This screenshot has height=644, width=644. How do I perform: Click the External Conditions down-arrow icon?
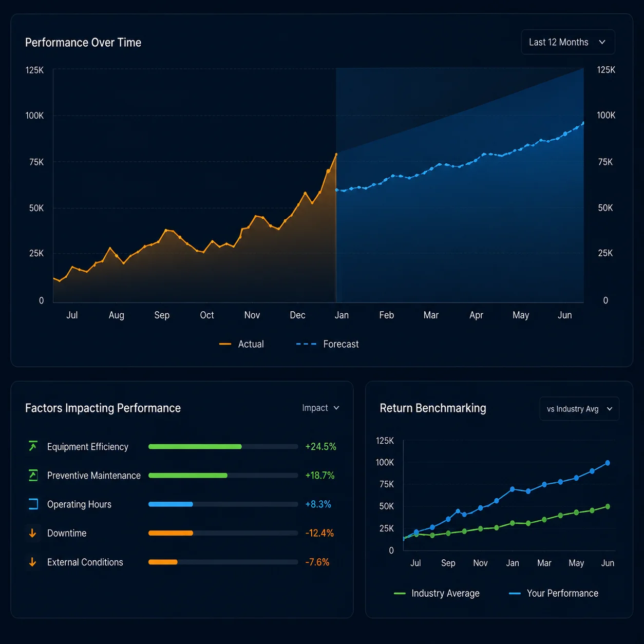[33, 562]
